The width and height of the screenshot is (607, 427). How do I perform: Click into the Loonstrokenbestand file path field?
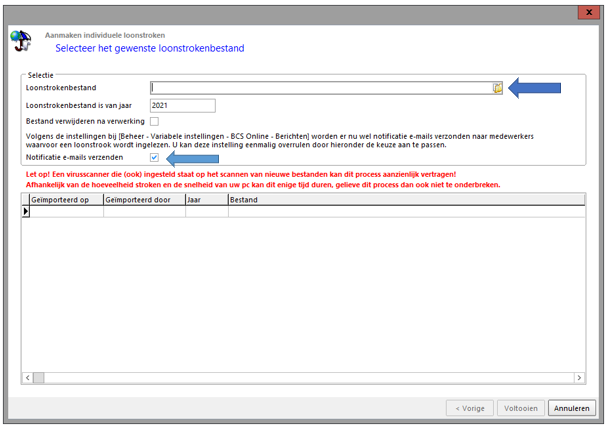point(320,88)
